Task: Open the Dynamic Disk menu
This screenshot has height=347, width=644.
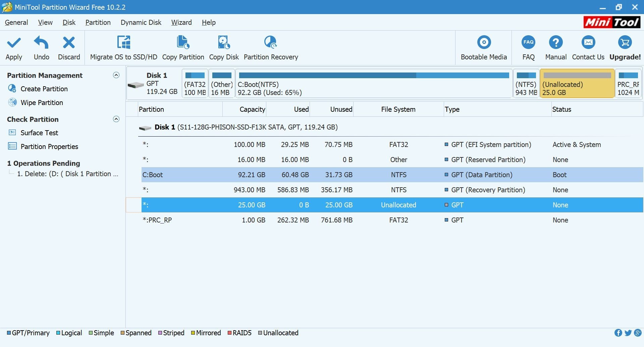Action: [141, 22]
